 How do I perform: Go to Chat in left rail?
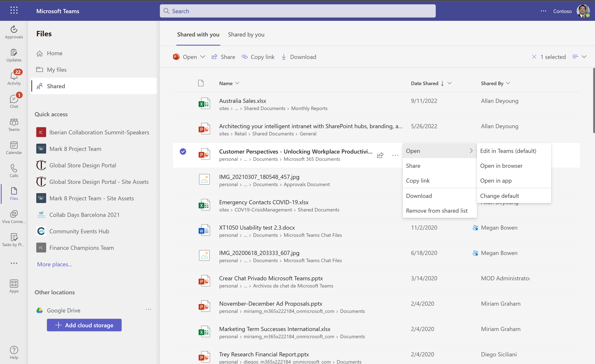(x=14, y=101)
